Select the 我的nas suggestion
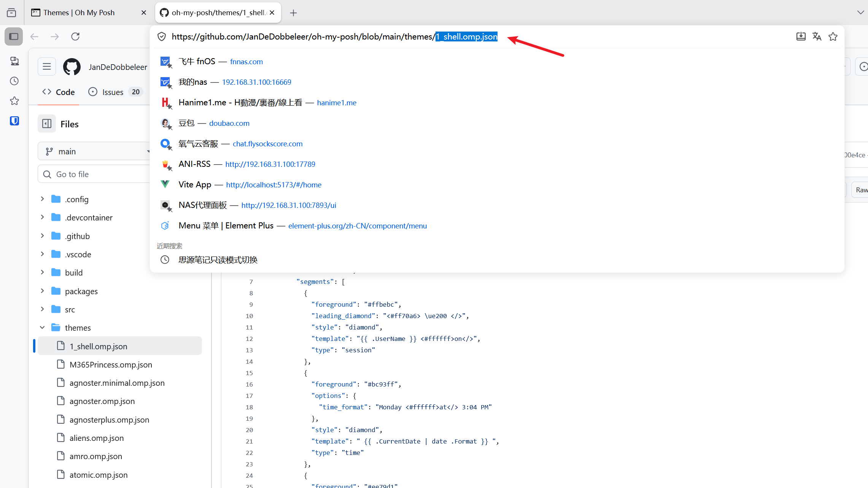 tap(497, 82)
